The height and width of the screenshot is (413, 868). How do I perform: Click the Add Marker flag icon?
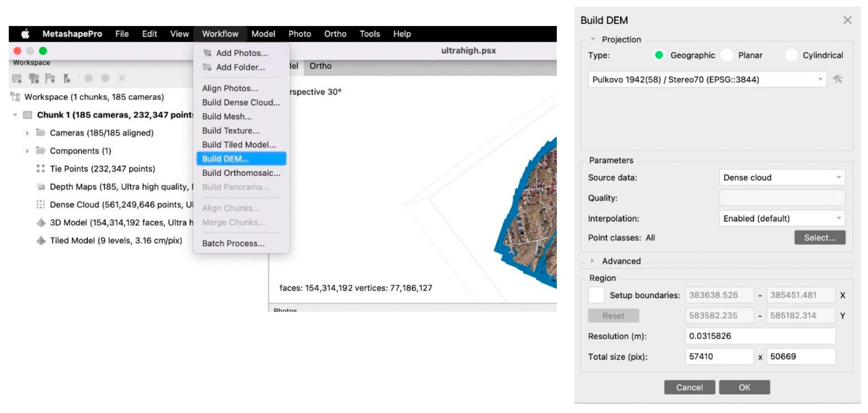click(51, 78)
